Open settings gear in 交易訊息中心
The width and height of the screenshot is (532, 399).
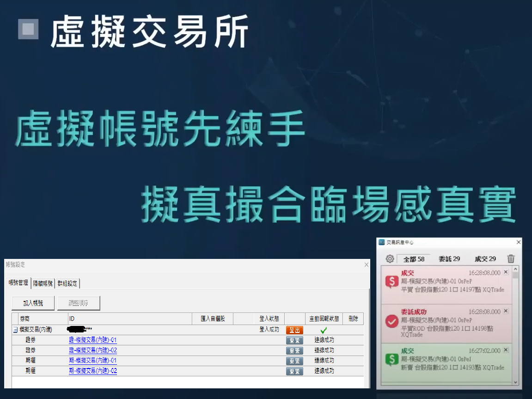pos(390,259)
